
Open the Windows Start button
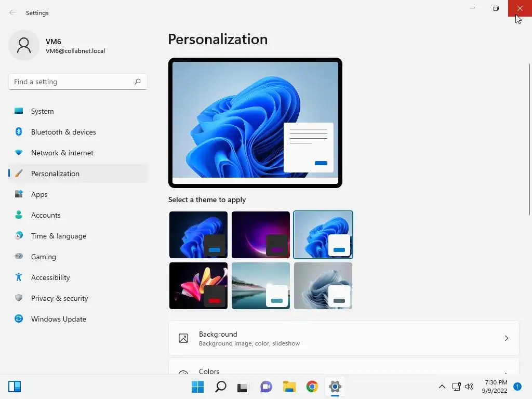197,387
